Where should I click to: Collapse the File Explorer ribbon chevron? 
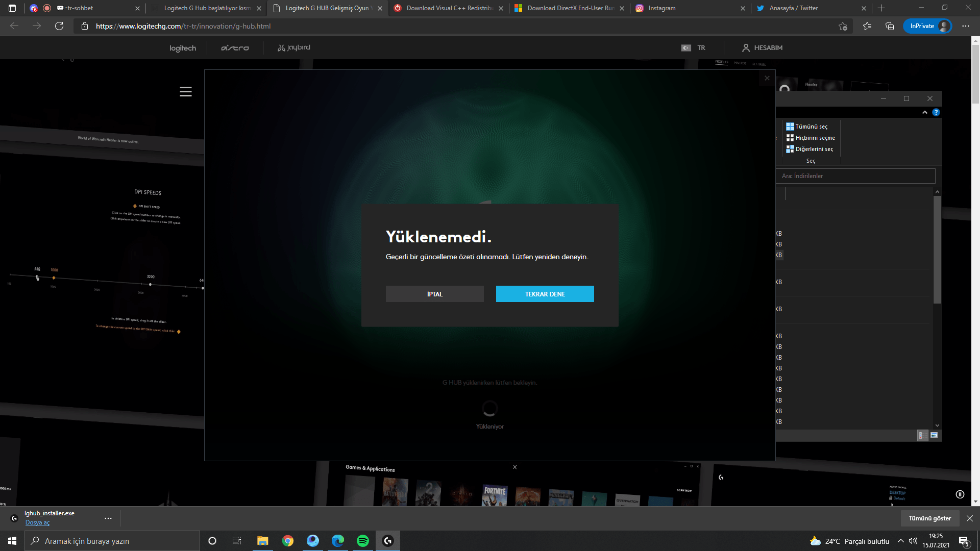(x=925, y=112)
